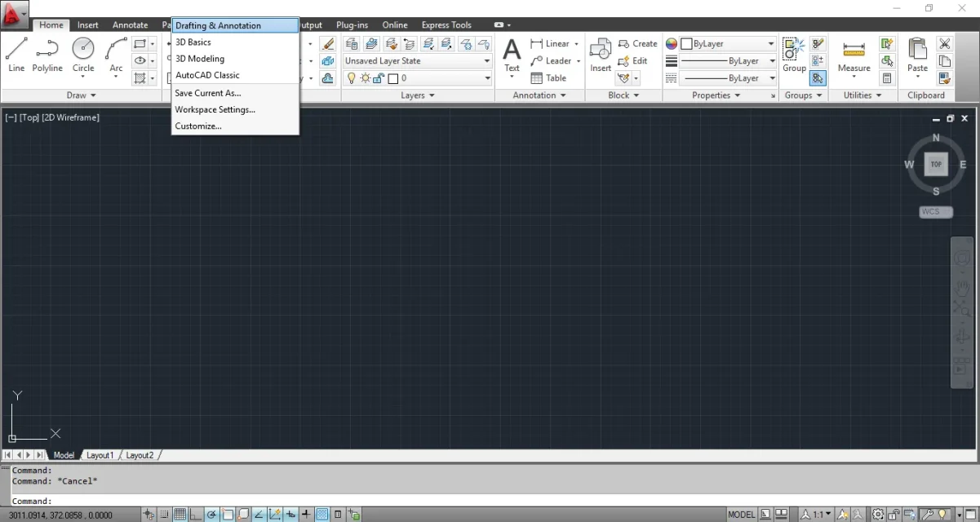Expand the Properties panel

point(716,95)
